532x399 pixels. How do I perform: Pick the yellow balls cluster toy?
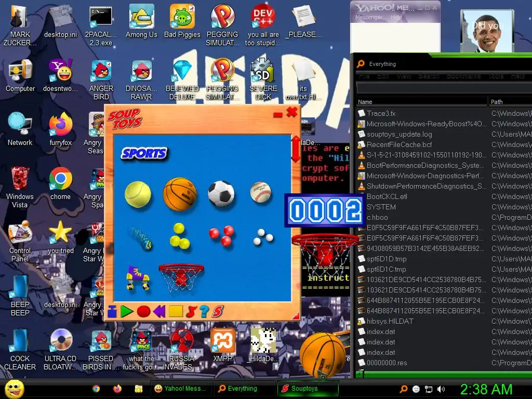click(x=179, y=236)
